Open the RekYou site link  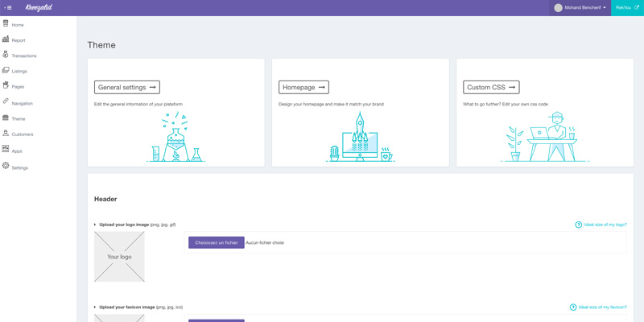click(x=627, y=8)
